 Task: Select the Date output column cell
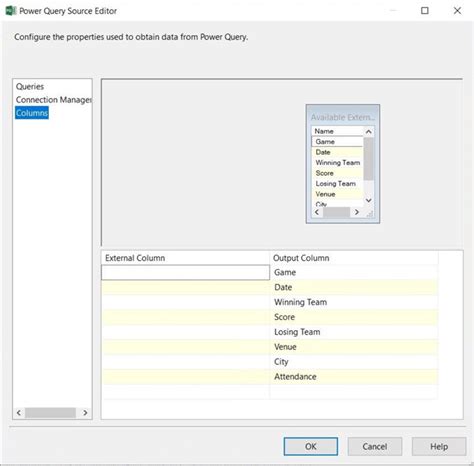[x=354, y=287]
